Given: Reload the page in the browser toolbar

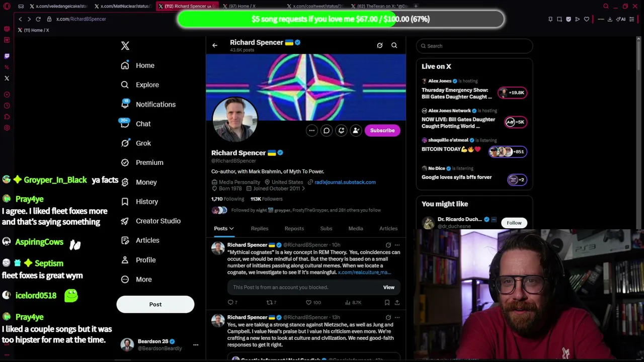Looking at the screenshot, I should 38,19.
